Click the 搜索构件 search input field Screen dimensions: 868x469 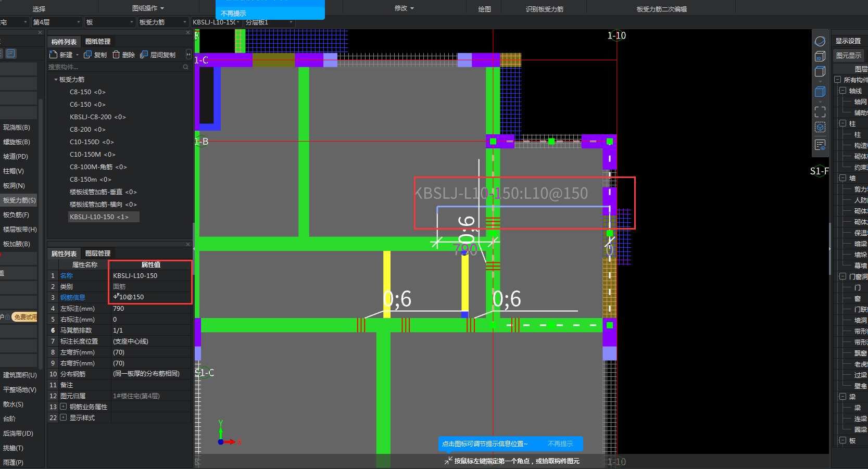pyautogui.click(x=115, y=67)
